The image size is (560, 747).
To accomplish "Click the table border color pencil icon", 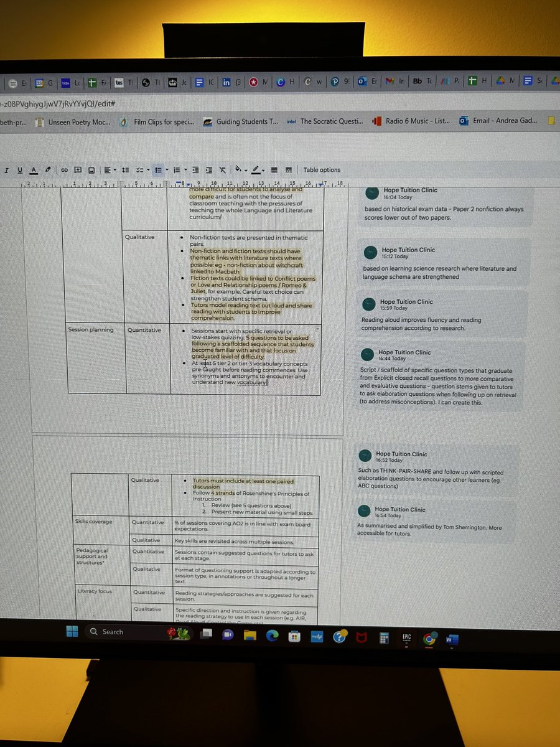I will pyautogui.click(x=255, y=169).
